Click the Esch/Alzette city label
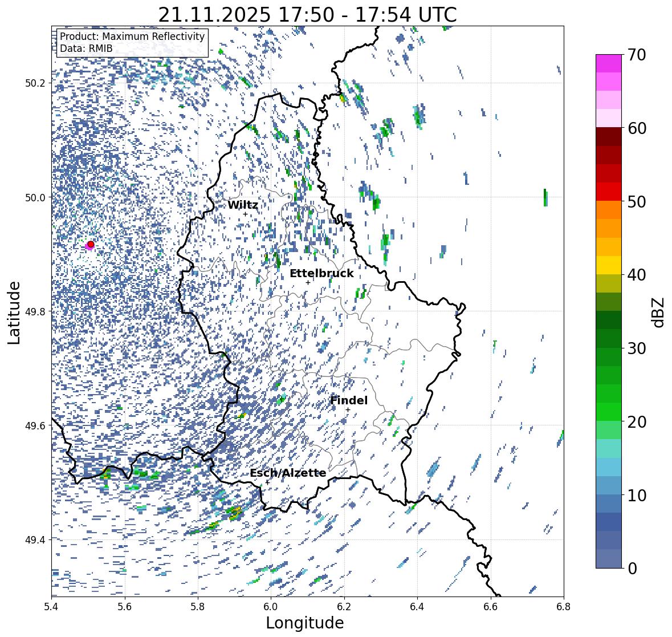The height and width of the screenshot is (637, 672). click(288, 473)
